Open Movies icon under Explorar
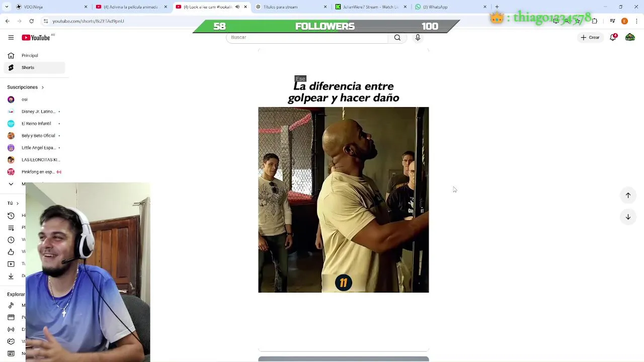This screenshot has height=362, width=644. (11, 317)
